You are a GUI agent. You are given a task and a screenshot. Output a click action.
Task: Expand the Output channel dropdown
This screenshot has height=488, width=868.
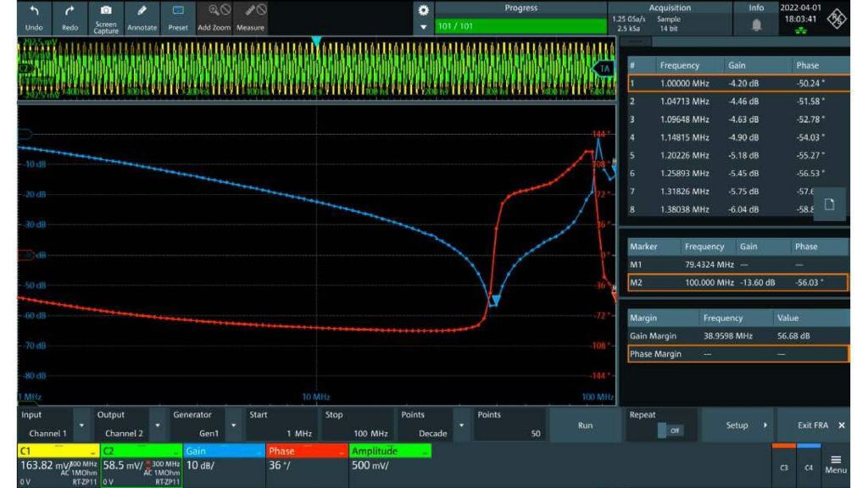tap(156, 425)
